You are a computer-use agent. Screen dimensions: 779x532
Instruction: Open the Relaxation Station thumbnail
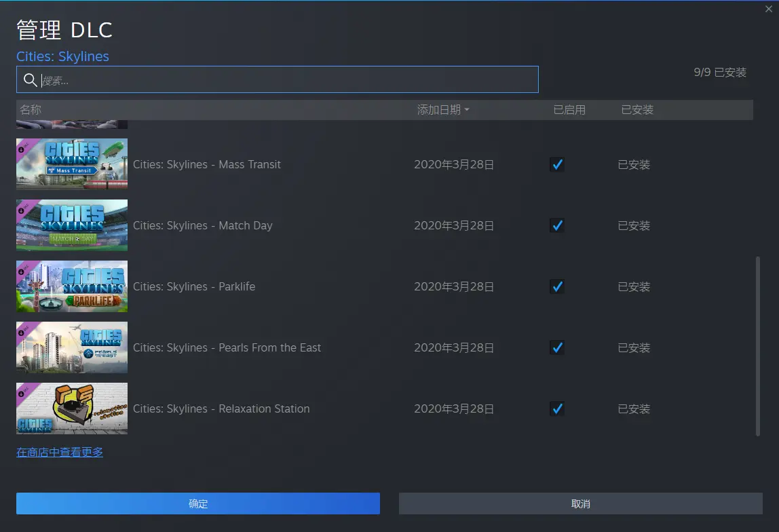(x=72, y=408)
